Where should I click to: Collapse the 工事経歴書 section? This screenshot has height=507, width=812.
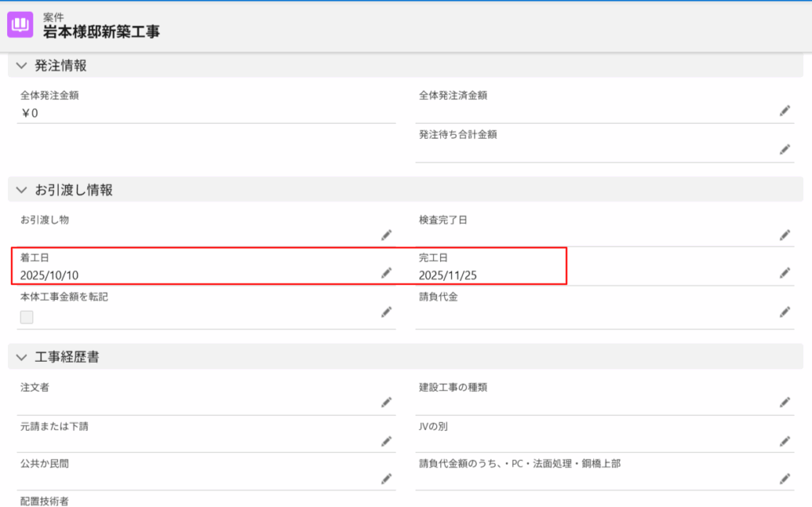click(x=21, y=357)
